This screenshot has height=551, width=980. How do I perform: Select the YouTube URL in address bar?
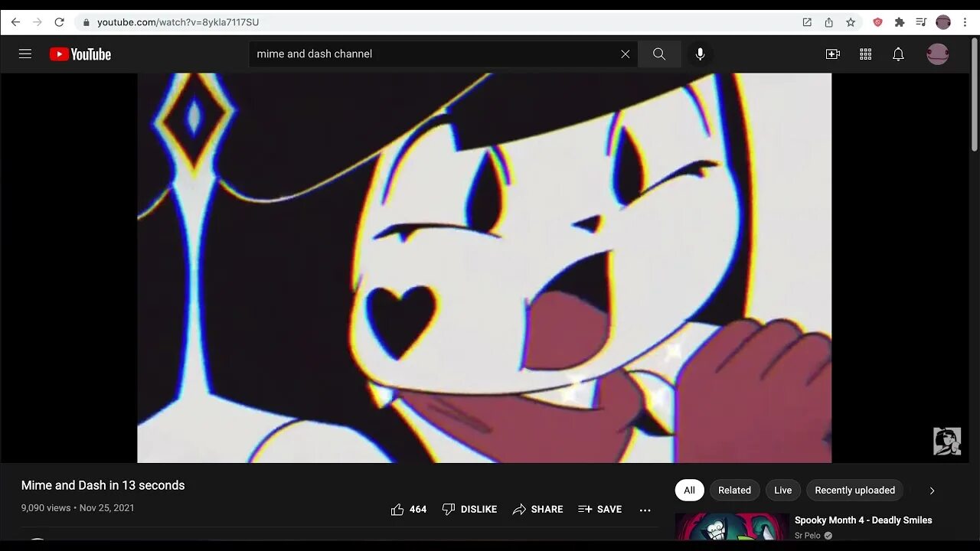click(x=178, y=22)
